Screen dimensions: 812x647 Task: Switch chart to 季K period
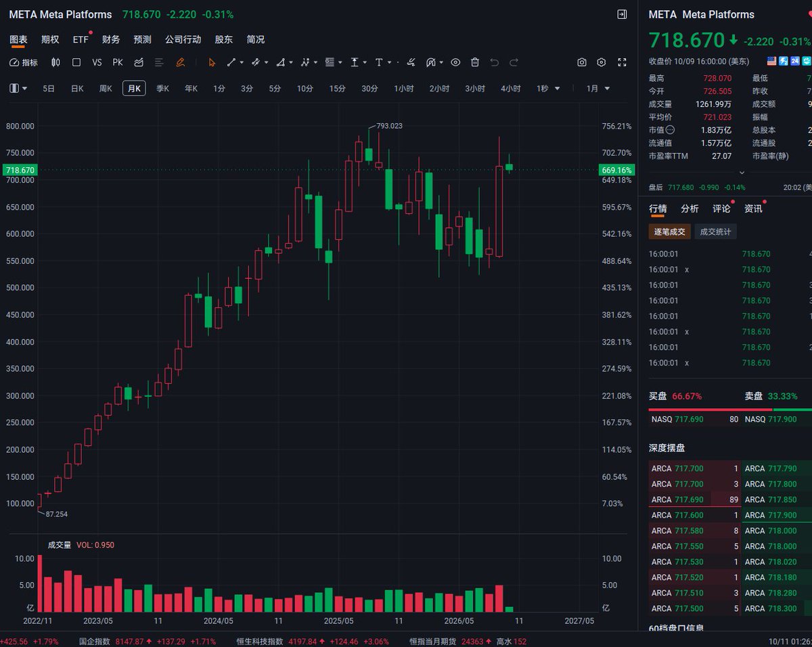[x=162, y=88]
